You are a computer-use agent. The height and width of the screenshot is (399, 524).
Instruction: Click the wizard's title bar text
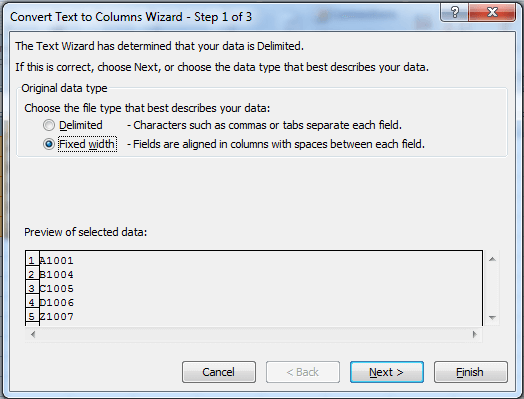point(131,17)
